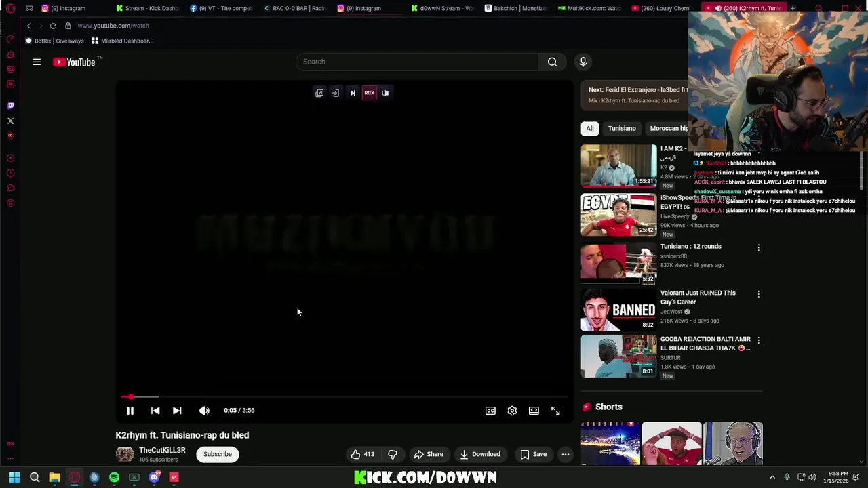The image size is (868, 488).
Task: Open Tunisiano : 12 rounds video title
Action: (x=690, y=247)
